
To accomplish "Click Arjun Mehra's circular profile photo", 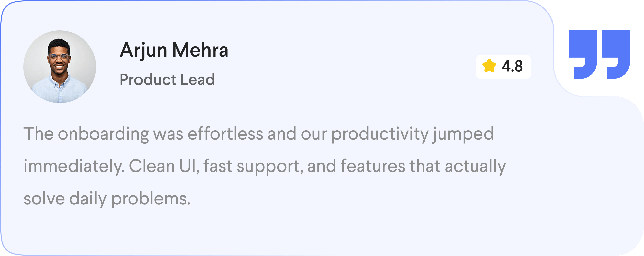I will click(x=60, y=67).
